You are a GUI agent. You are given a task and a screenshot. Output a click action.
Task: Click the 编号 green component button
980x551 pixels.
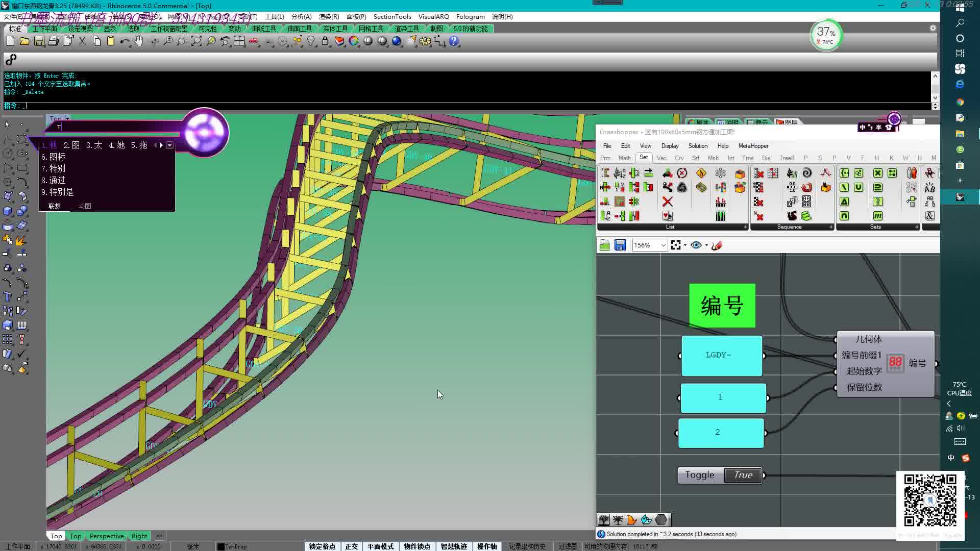722,305
